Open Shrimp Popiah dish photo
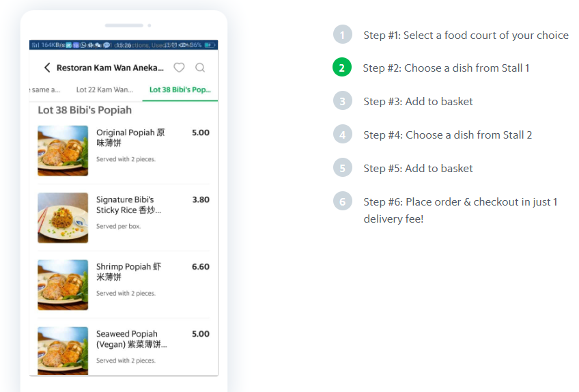The height and width of the screenshot is (392, 579). coord(63,285)
